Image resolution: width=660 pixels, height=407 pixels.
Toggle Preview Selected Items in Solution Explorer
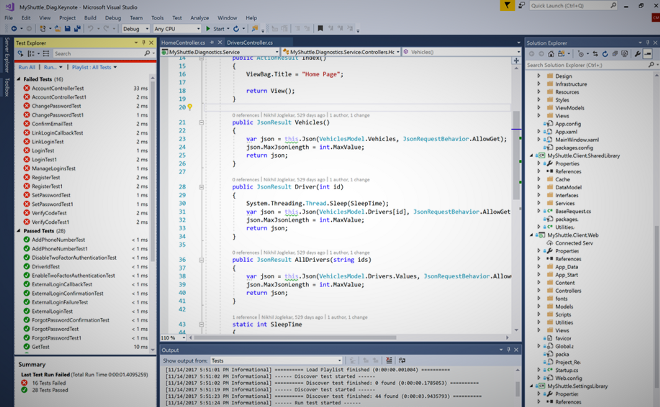point(646,54)
